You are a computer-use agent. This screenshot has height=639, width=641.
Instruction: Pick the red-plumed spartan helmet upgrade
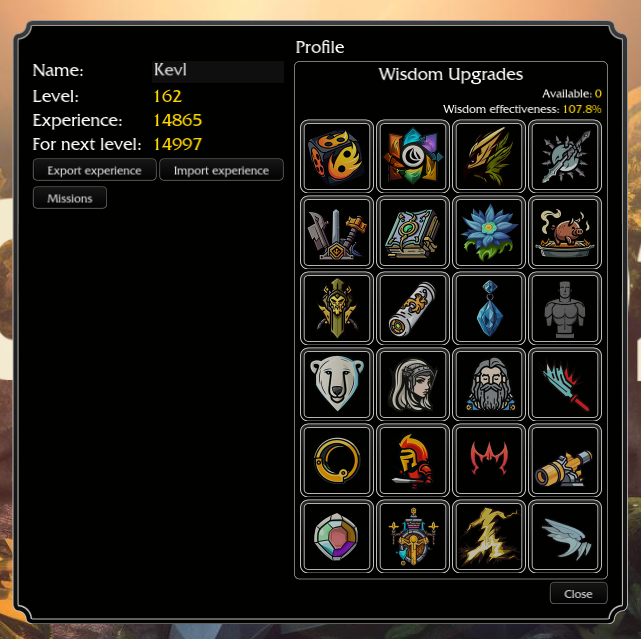click(x=413, y=460)
